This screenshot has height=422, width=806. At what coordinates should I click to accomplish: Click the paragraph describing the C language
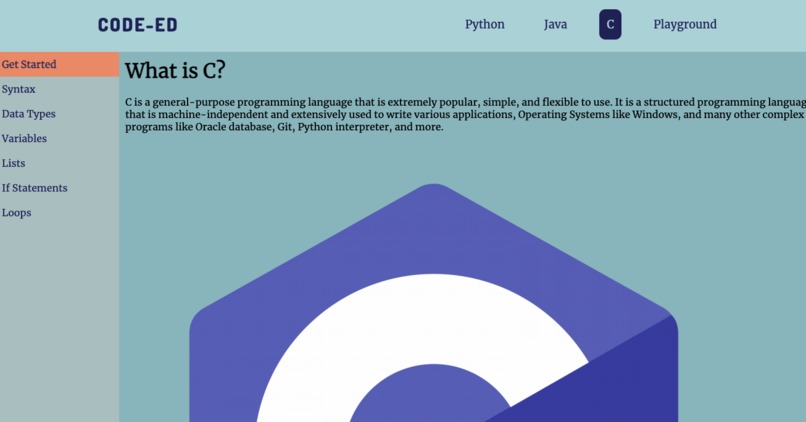[465, 114]
